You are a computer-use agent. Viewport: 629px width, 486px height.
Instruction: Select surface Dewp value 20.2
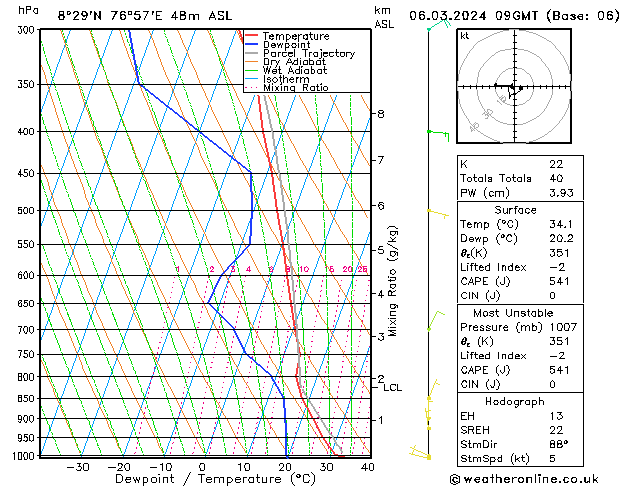(x=561, y=239)
